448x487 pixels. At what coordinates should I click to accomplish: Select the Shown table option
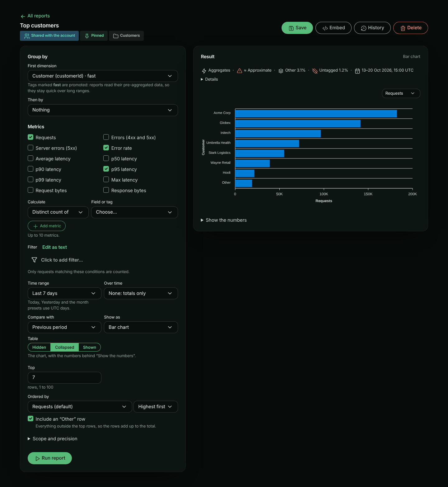[x=90, y=347]
